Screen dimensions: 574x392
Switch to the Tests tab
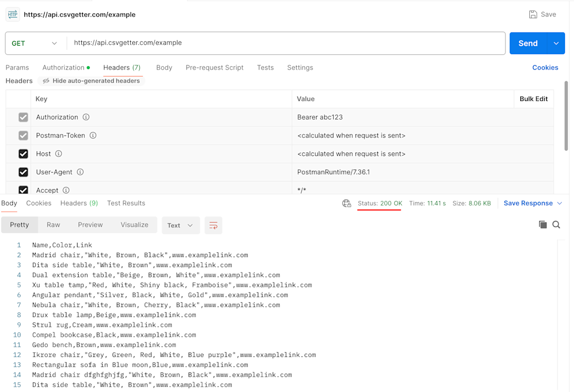265,67
